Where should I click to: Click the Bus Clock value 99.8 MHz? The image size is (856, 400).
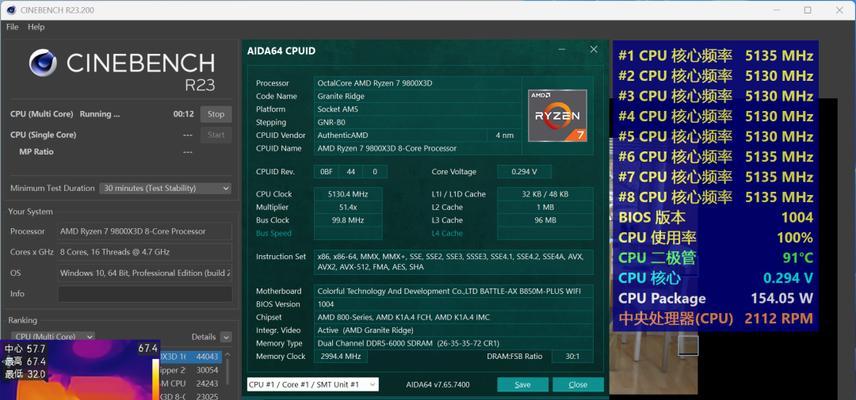[348, 220]
